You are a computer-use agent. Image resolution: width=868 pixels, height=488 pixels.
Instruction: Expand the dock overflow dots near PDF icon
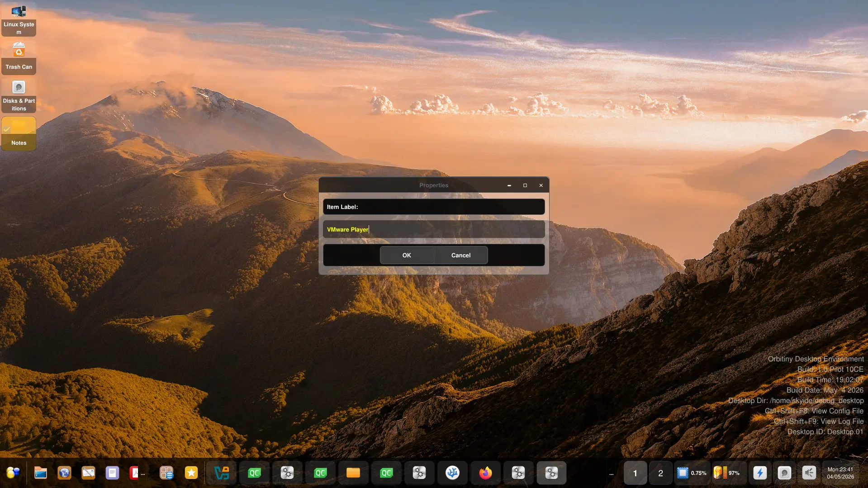[143, 474]
